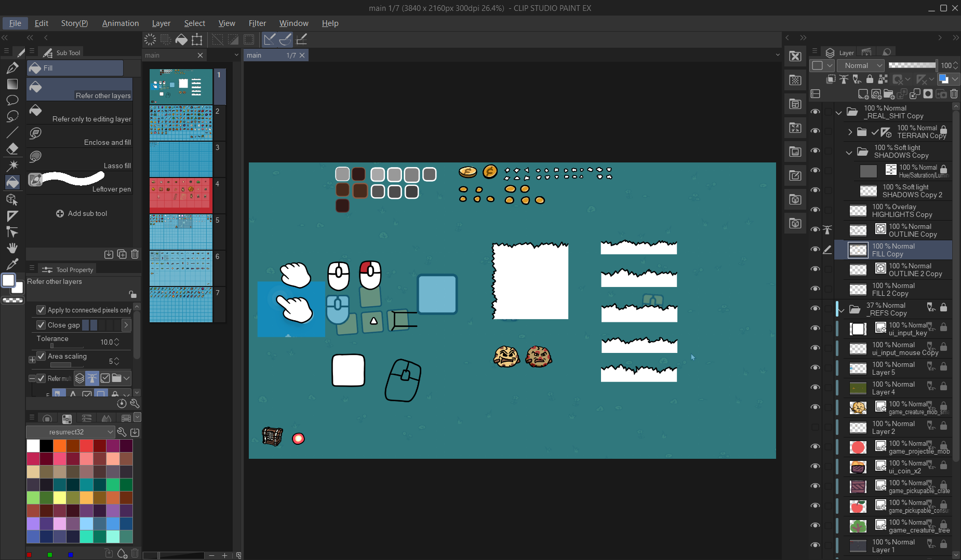Open the Animation menu
The image size is (961, 560).
pos(121,23)
